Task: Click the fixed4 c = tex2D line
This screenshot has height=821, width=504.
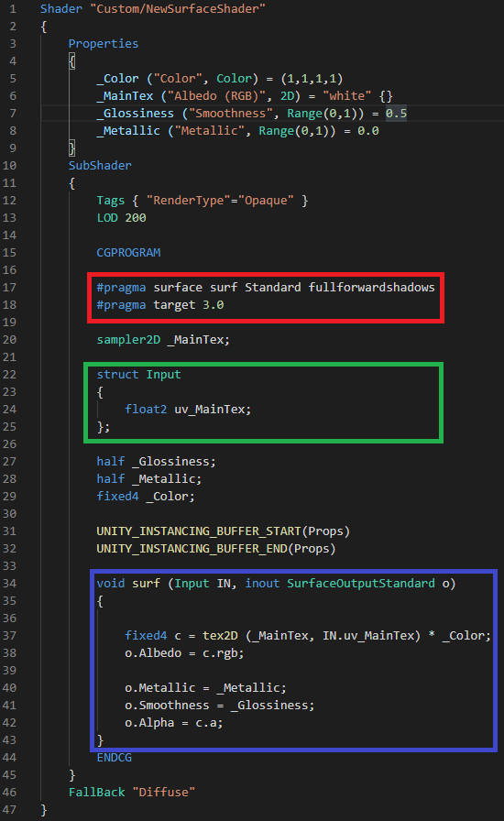Action: coord(308,636)
